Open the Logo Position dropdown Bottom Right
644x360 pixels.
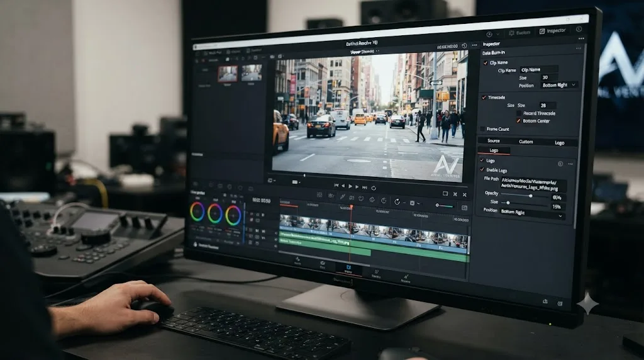click(532, 213)
